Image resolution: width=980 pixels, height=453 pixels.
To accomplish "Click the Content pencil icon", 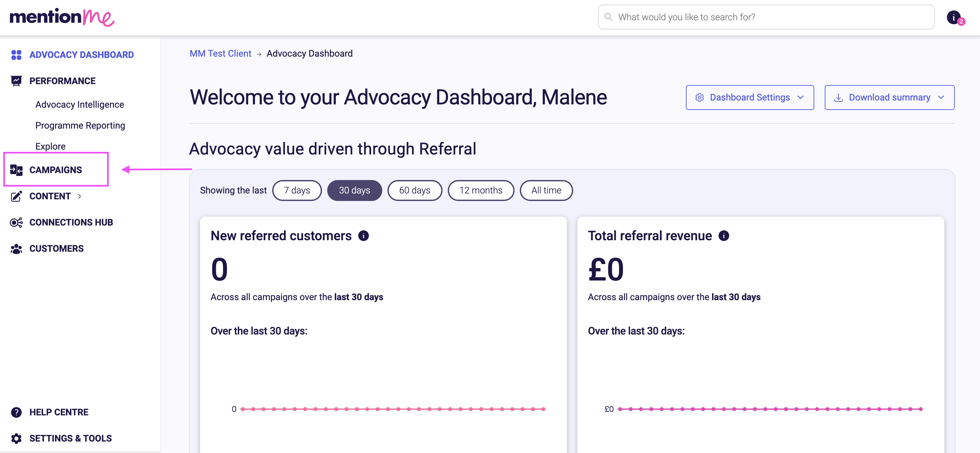I will click(16, 196).
